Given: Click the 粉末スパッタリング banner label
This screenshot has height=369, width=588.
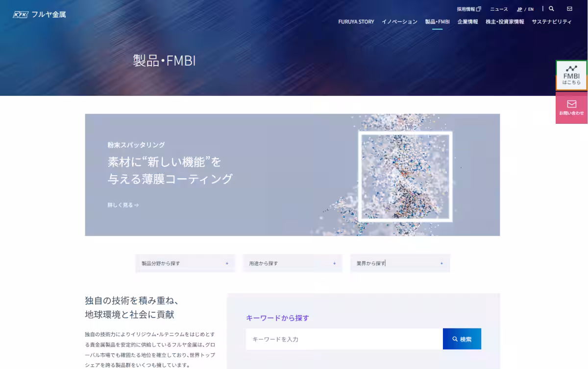Looking at the screenshot, I should [x=136, y=145].
